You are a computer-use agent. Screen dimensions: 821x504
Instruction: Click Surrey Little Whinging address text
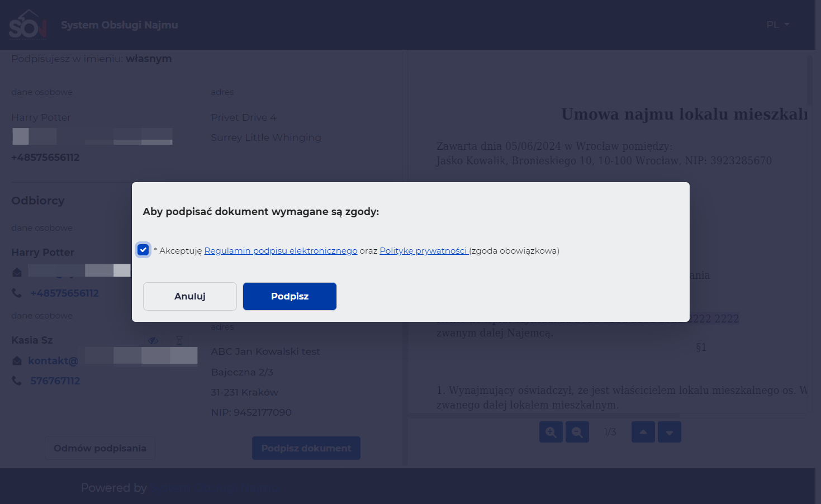click(x=266, y=137)
